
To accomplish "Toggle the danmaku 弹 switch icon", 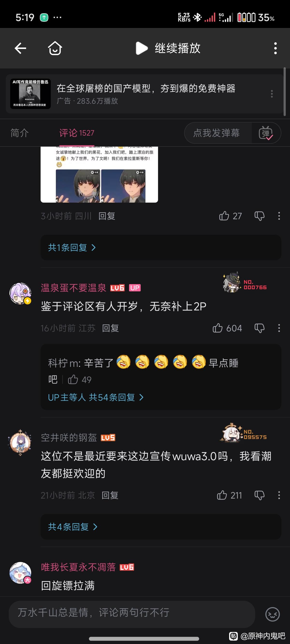I will [x=266, y=133].
